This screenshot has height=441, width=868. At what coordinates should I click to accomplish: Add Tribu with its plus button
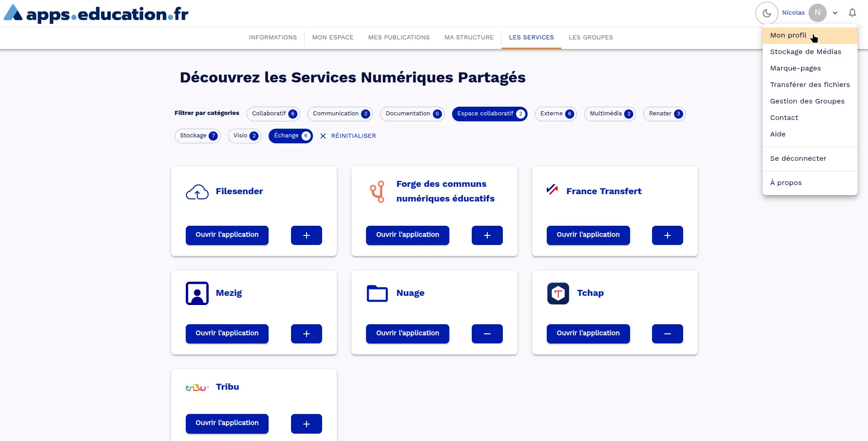tap(307, 424)
